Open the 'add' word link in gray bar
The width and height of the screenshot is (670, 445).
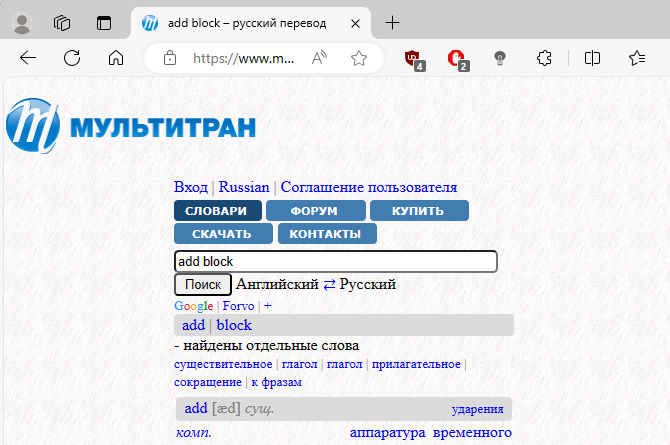(x=194, y=325)
